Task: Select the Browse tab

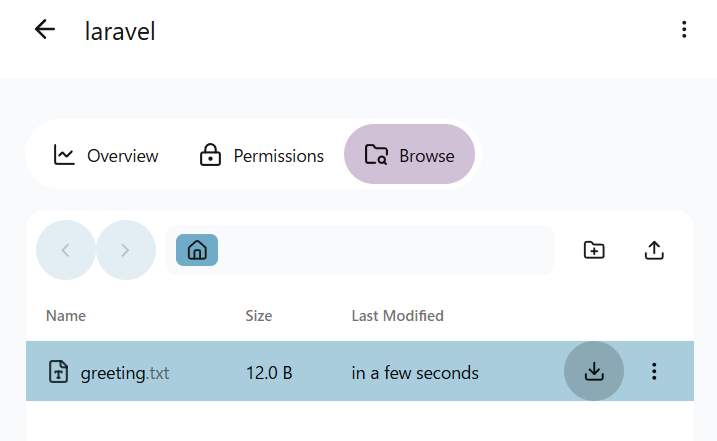Action: [410, 155]
